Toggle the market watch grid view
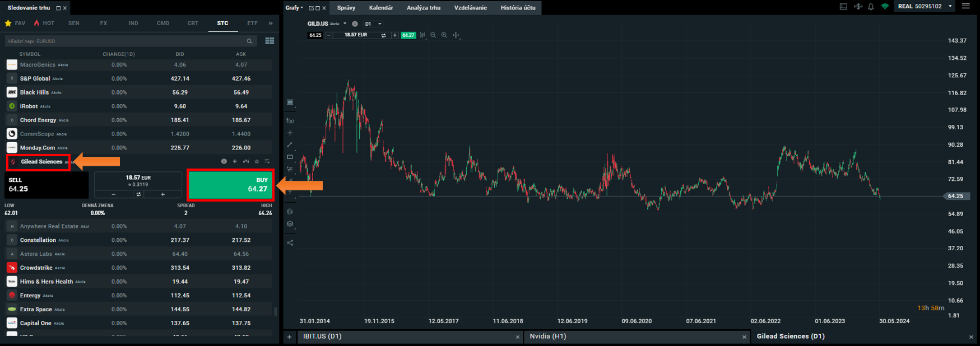 (x=270, y=41)
